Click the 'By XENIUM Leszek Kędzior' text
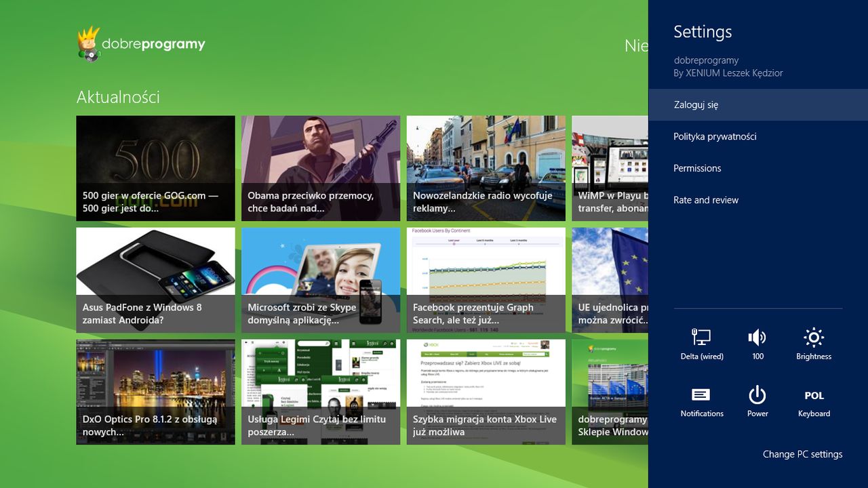Screen dimensions: 868x488 click(x=728, y=73)
